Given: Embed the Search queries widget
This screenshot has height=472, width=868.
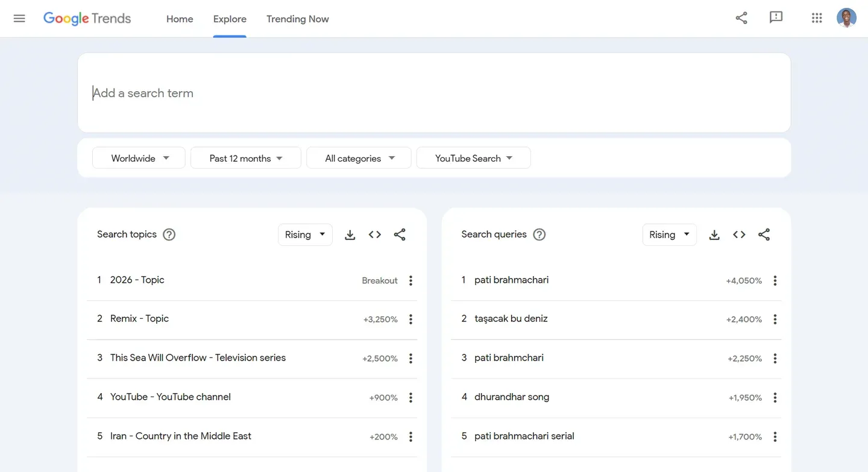Looking at the screenshot, I should click(x=739, y=234).
